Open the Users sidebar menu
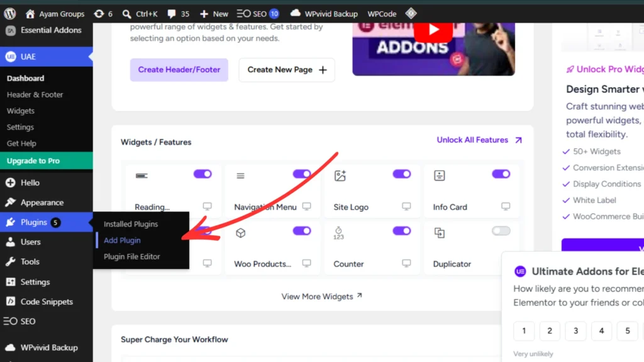This screenshot has height=362, width=644. 47,242
